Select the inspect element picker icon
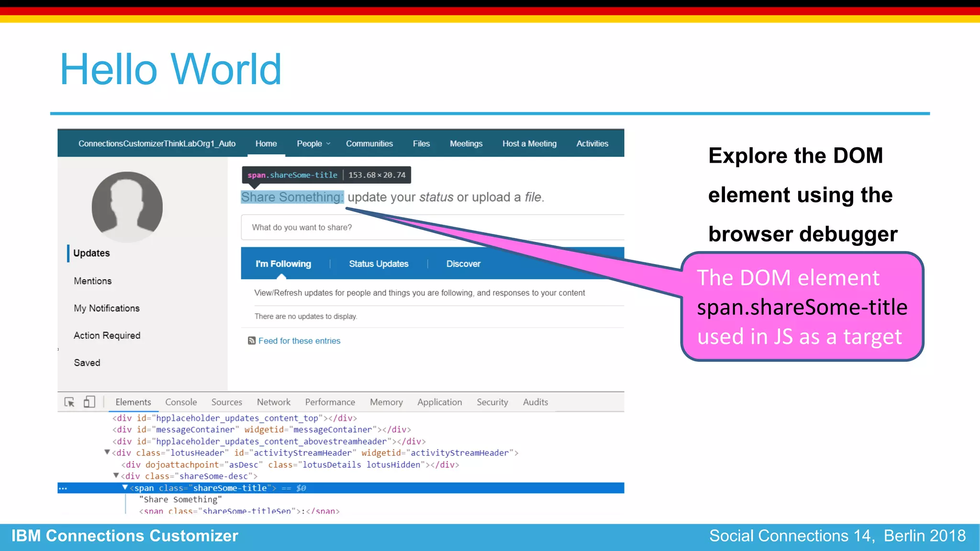This screenshot has height=551, width=980. pyautogui.click(x=69, y=402)
